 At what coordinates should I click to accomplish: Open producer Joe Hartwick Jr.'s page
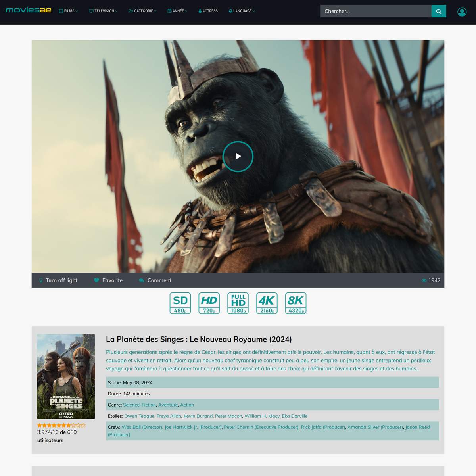pos(193,427)
